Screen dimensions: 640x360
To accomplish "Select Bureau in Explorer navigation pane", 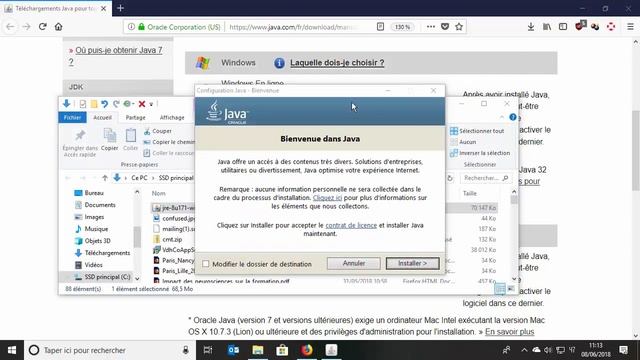I will click(x=89, y=193).
